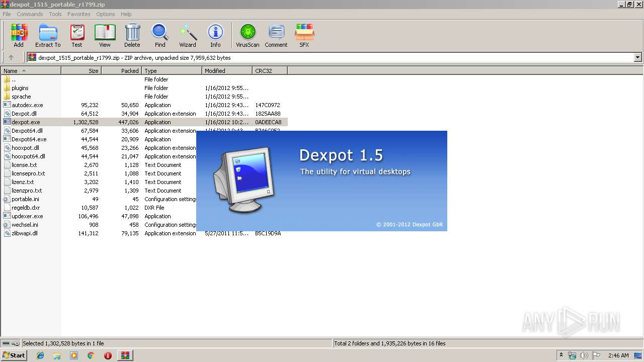Show hidden tray icons arrow
The height and width of the screenshot is (362, 644).
[561, 355]
